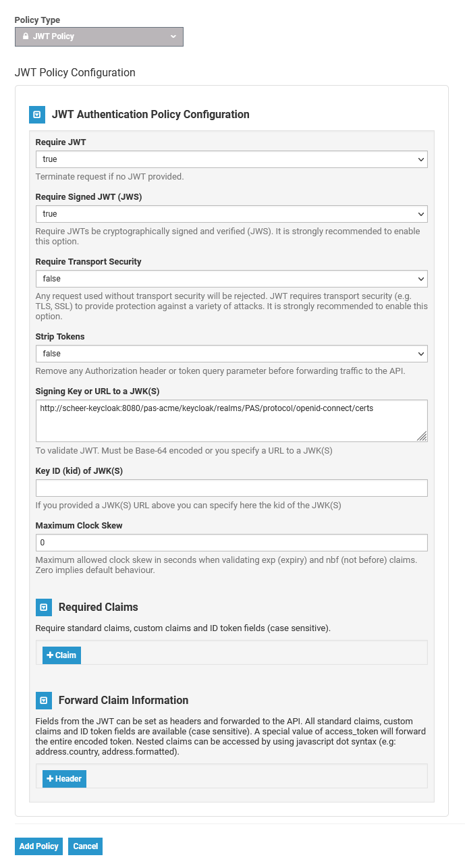Viewport: 465px width, 868px height.
Task: Click the plus icon on Header button
Action: pyautogui.click(x=50, y=779)
